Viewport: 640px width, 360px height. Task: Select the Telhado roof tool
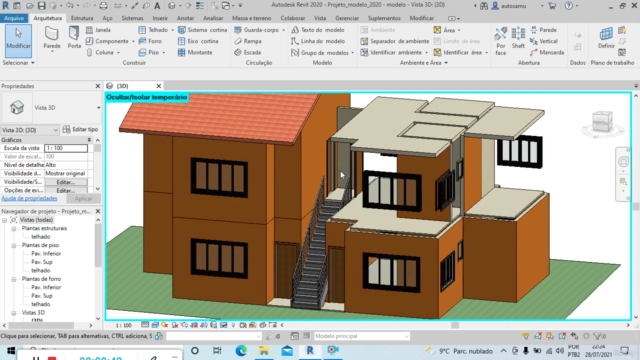154,30
